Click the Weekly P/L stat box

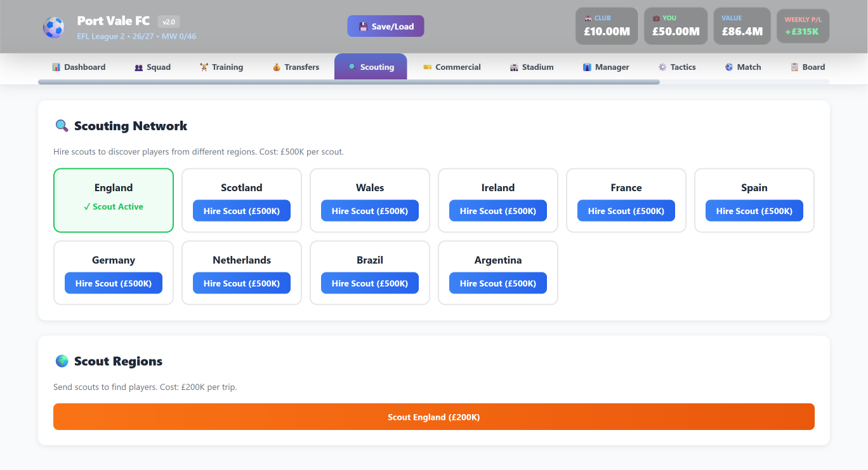803,26
